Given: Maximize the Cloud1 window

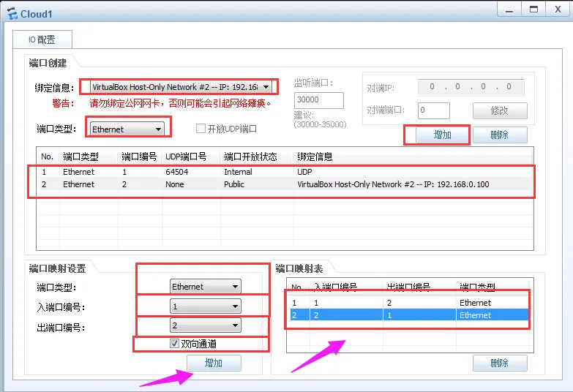Looking at the screenshot, I should tap(533, 9).
